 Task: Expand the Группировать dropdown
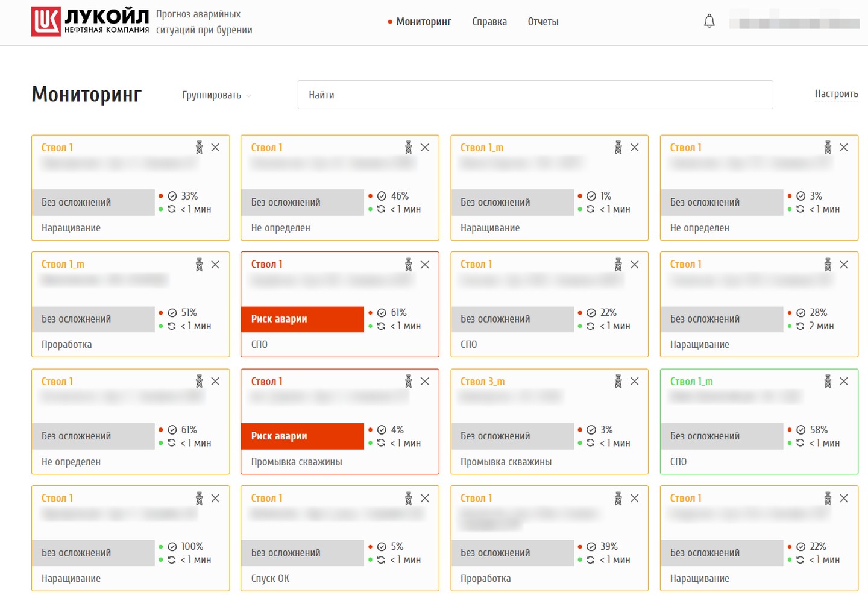[x=217, y=95]
